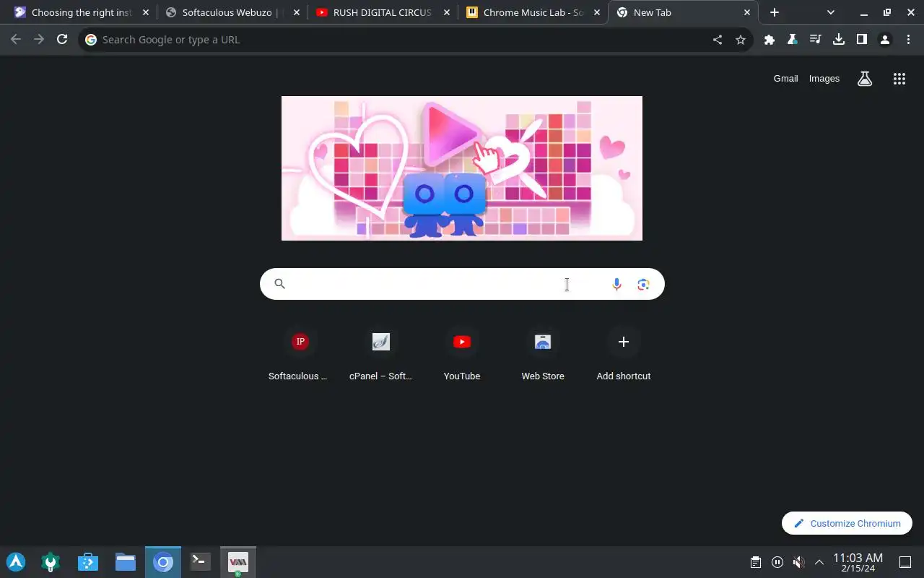The width and height of the screenshot is (924, 578).
Task: Select the New Tab tab
Action: click(683, 12)
